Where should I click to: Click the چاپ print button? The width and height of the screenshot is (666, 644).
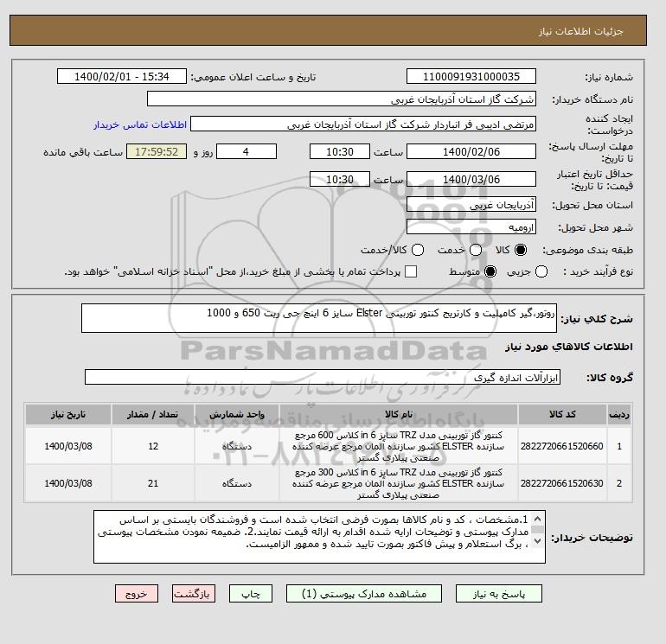coord(251,594)
